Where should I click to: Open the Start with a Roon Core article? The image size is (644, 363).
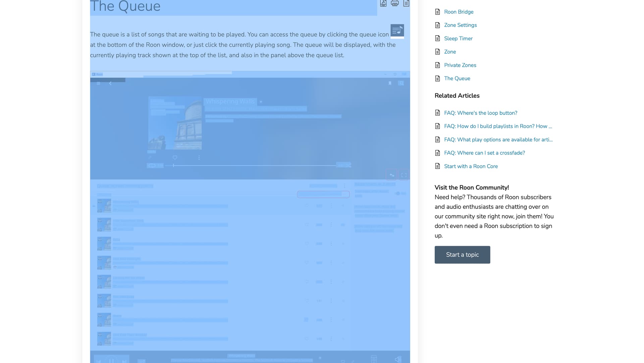[471, 166]
